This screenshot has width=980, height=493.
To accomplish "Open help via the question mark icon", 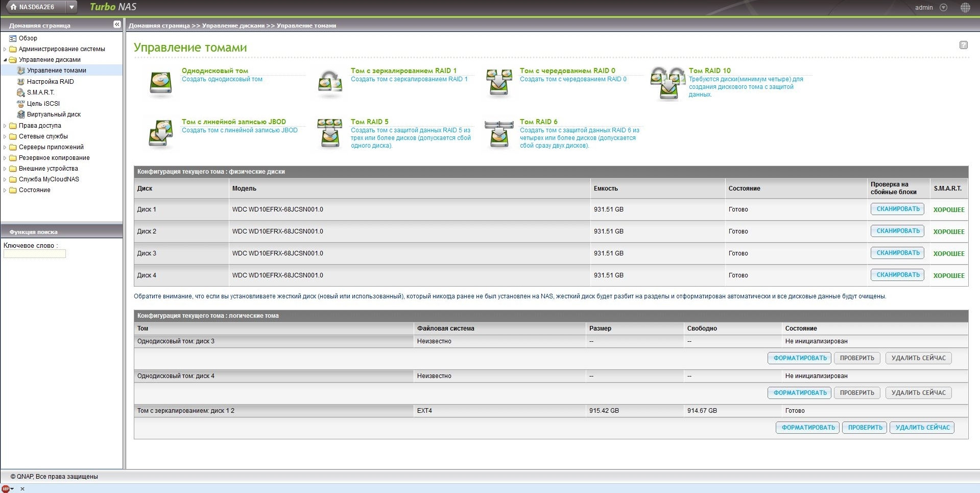I will click(x=963, y=45).
